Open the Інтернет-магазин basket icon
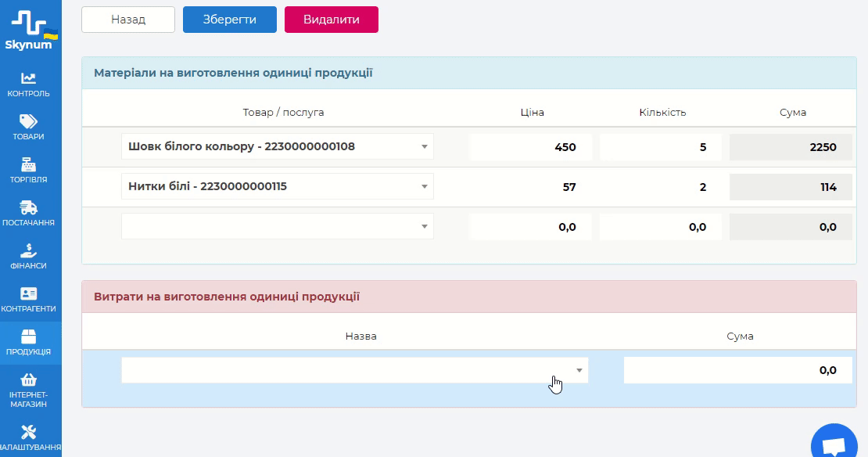The width and height of the screenshot is (868, 457). pos(28,380)
